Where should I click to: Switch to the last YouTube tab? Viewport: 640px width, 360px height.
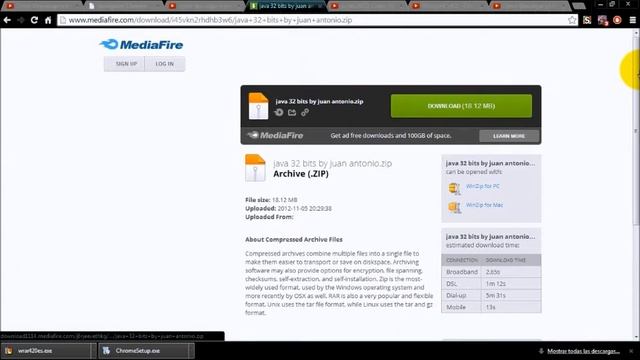pyautogui.click(x=529, y=6)
